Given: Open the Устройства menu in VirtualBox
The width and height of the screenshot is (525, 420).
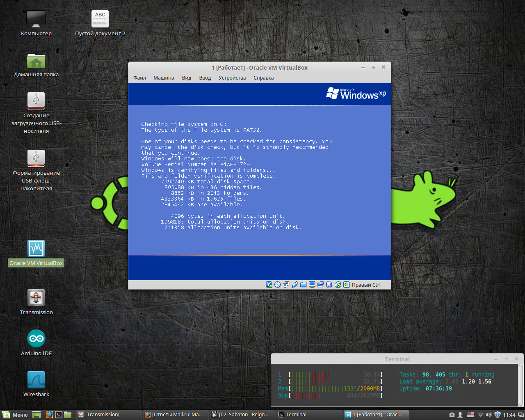Looking at the screenshot, I should tap(232, 78).
